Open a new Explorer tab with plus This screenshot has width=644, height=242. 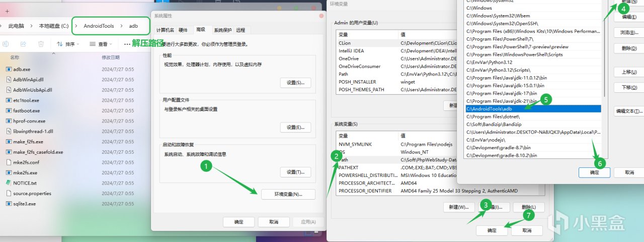7,11
